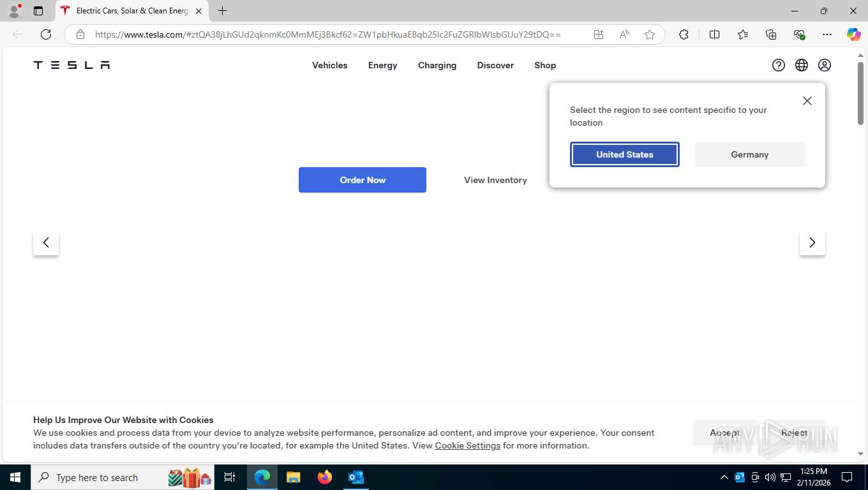Open Copilot sidebar icon

click(854, 34)
